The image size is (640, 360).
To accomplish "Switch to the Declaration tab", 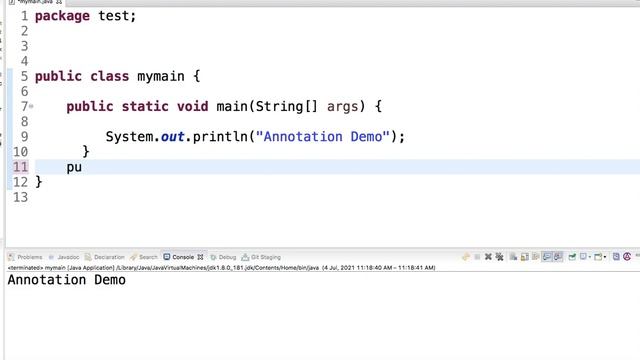I will click(109, 257).
